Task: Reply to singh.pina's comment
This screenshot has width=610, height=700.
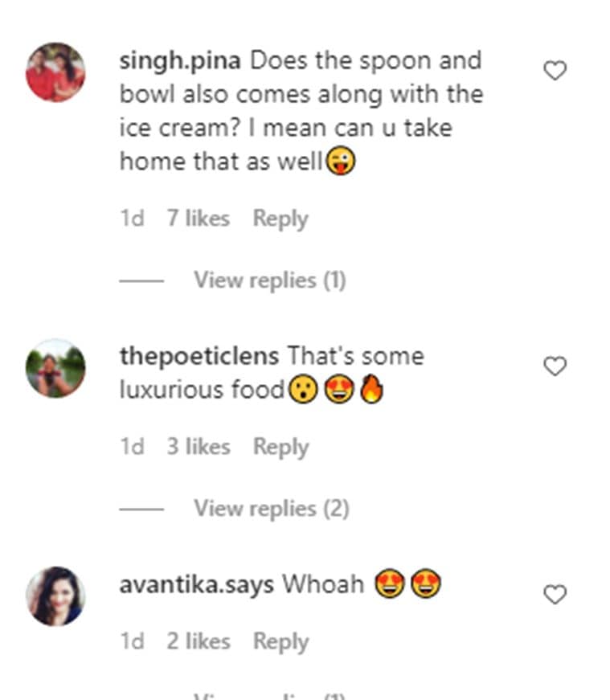Action: pos(280,219)
